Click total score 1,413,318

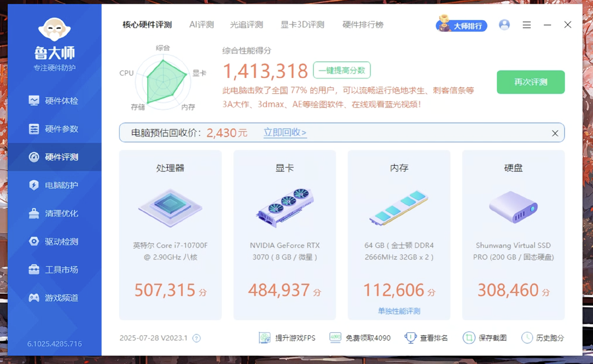265,71
